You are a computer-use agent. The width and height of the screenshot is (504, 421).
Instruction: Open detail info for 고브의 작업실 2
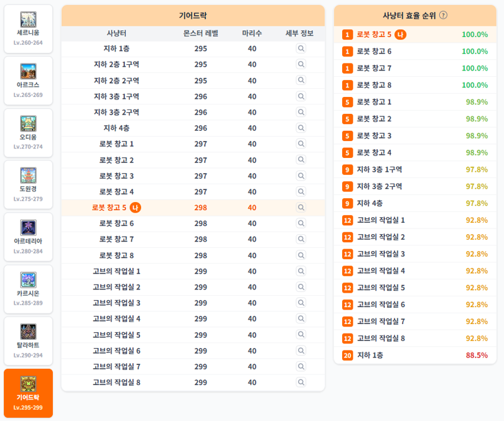[301, 287]
